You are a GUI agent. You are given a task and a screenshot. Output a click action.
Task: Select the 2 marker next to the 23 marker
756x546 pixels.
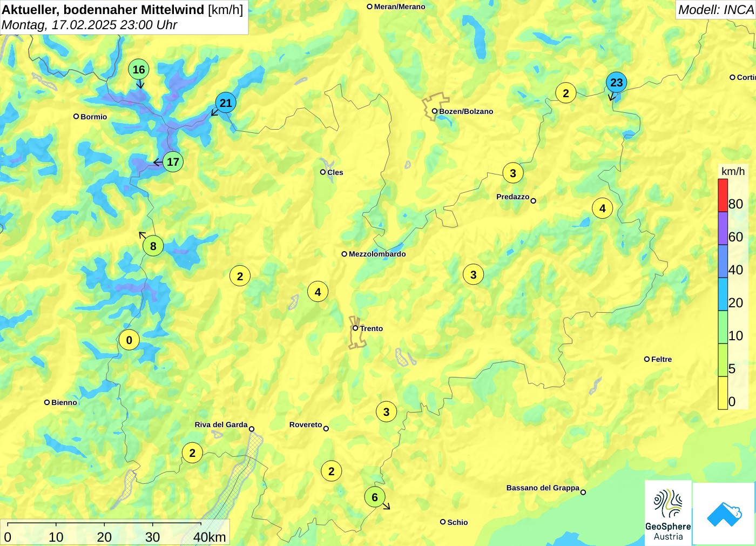pyautogui.click(x=566, y=93)
